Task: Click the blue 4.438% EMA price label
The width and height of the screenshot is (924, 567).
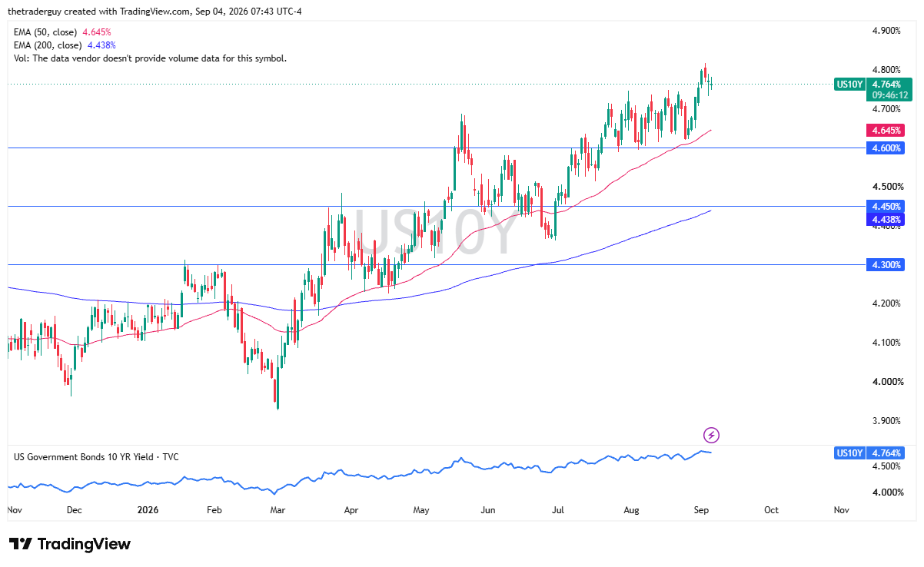Action: [x=886, y=219]
